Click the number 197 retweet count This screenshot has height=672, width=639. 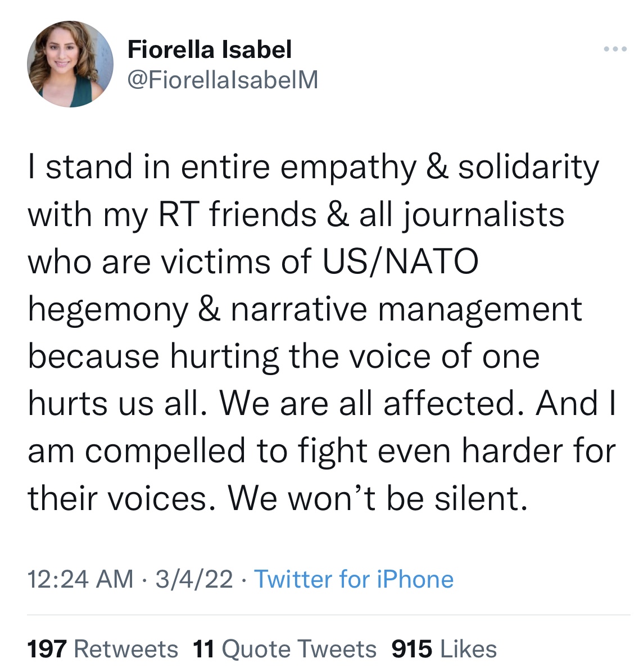coord(47,649)
